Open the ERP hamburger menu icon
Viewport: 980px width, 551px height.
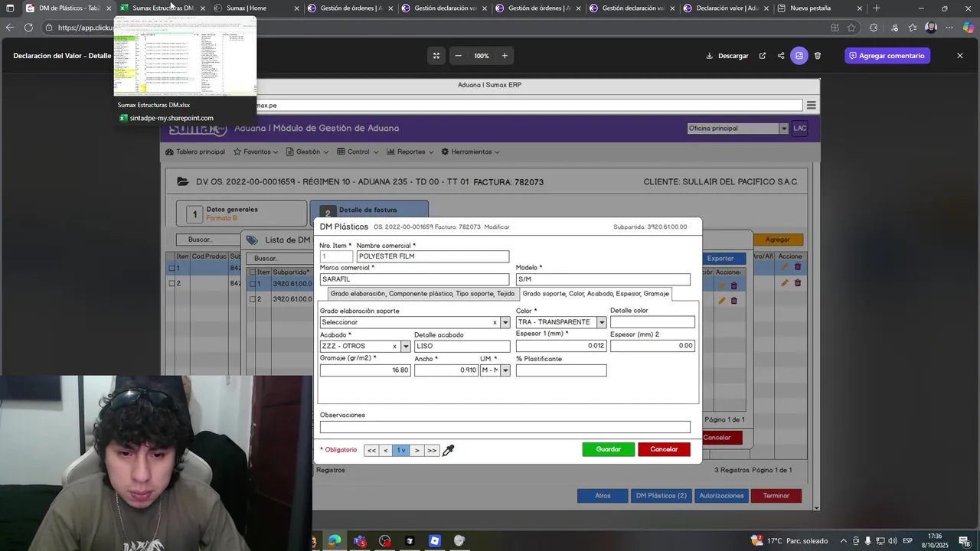click(x=812, y=106)
